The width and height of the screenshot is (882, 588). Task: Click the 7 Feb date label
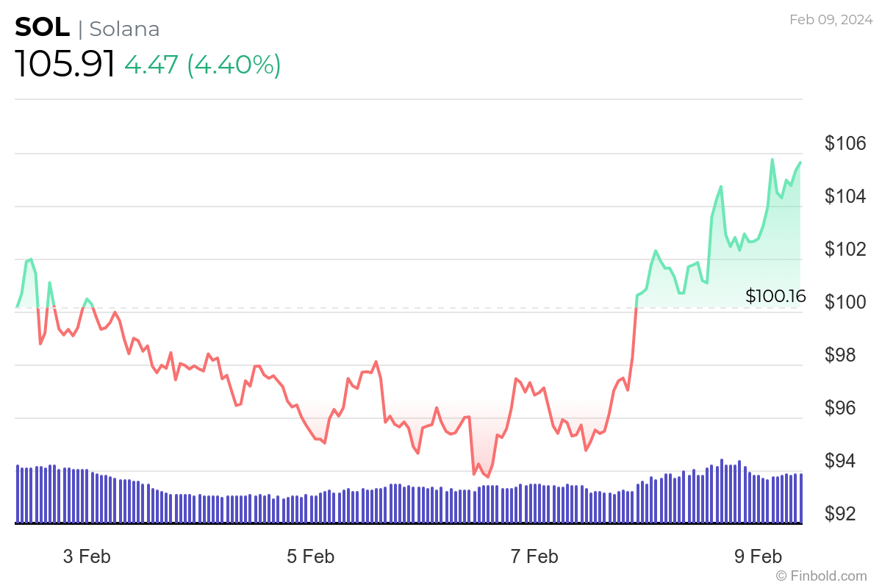click(534, 556)
